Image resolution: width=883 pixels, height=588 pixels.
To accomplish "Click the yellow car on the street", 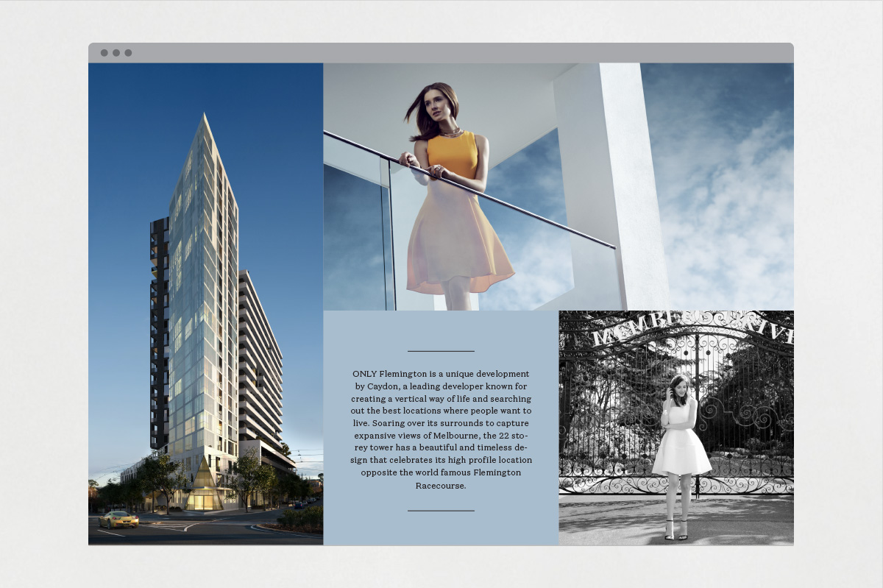I will (x=118, y=519).
